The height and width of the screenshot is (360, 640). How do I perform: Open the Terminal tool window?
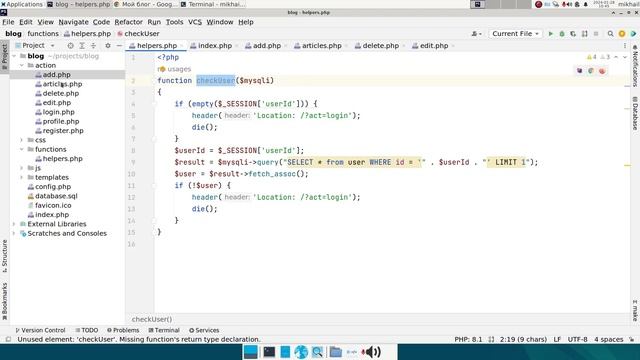click(x=164, y=330)
